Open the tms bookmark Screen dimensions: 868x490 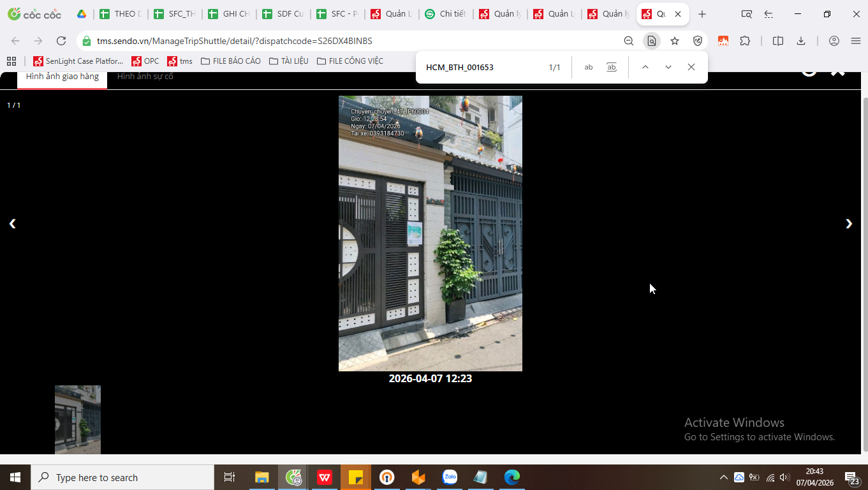[180, 61]
